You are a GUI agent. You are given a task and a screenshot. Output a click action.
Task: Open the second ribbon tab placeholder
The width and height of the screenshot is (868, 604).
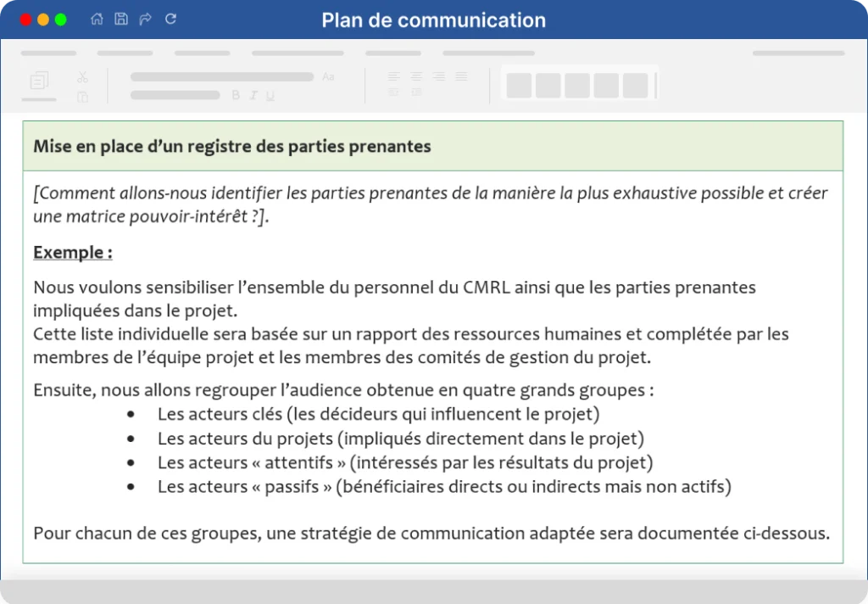125,53
